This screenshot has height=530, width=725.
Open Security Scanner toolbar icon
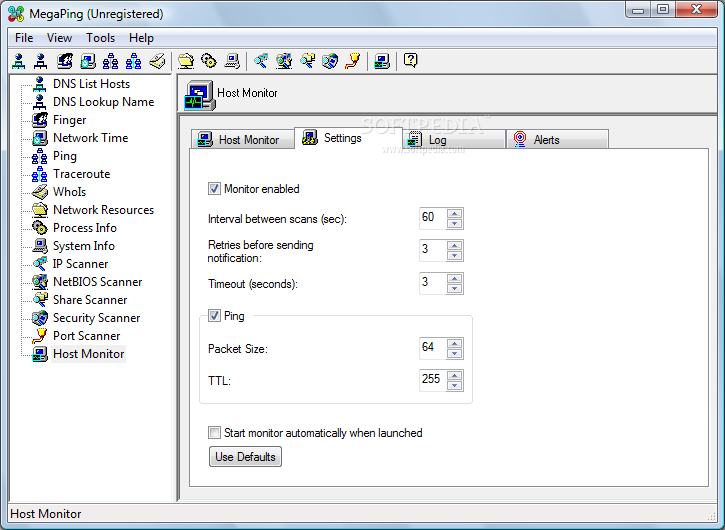330,61
